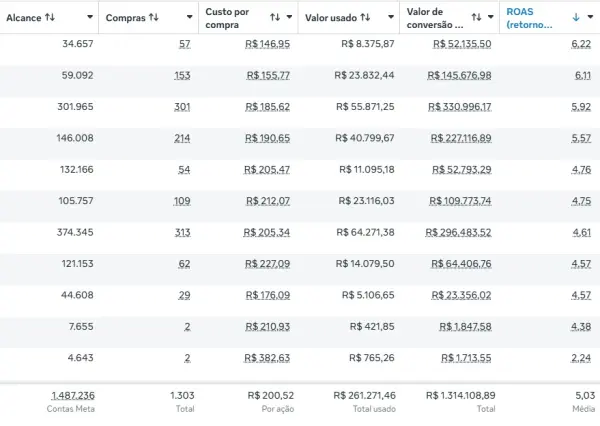Open the Compras column dropdown arrow

click(x=189, y=17)
